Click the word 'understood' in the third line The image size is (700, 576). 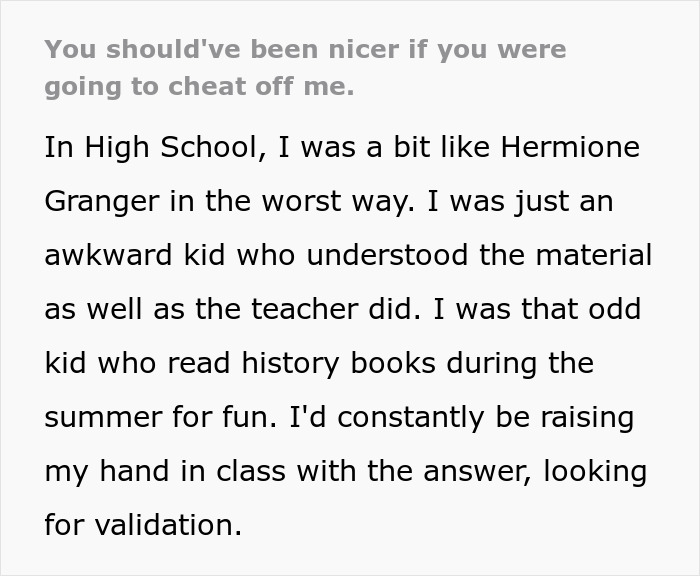[388, 255]
